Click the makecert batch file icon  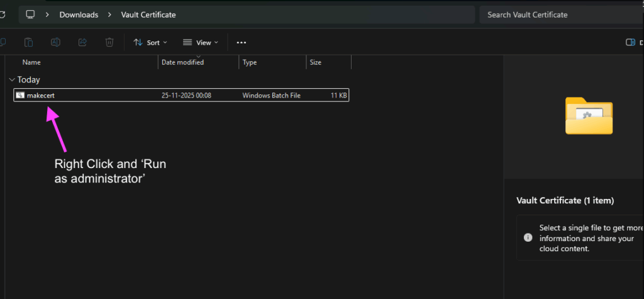[x=20, y=95]
